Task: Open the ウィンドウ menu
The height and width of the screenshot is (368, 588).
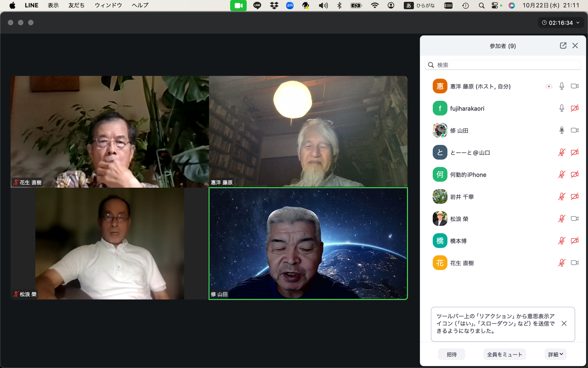Action: [x=108, y=6]
